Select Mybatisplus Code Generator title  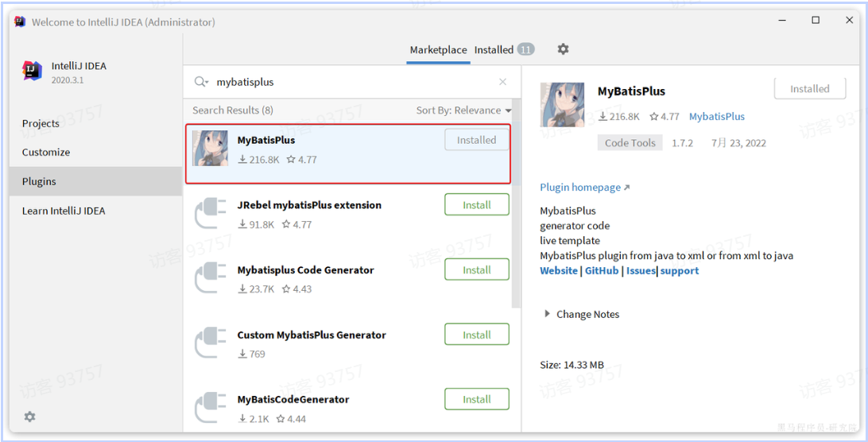point(305,269)
